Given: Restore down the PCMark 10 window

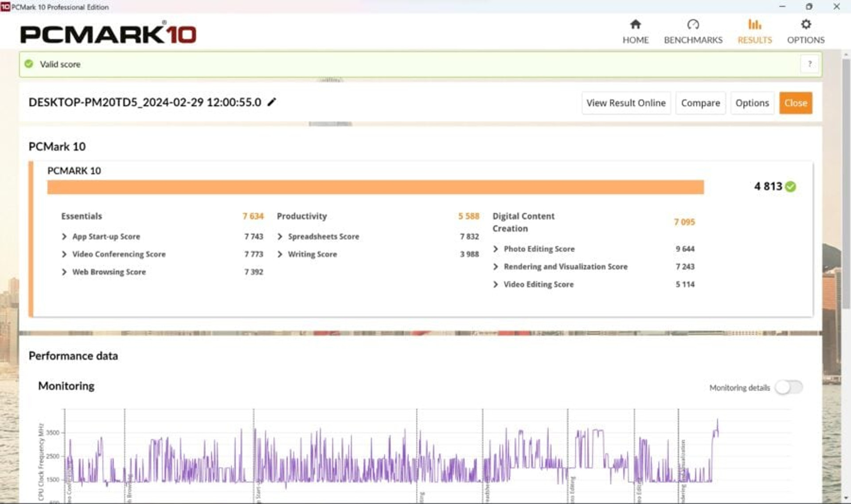Looking at the screenshot, I should click(809, 7).
